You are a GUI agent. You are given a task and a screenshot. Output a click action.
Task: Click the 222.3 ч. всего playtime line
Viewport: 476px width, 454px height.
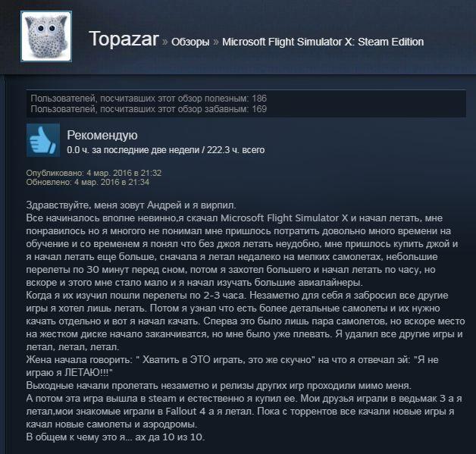tap(165, 150)
